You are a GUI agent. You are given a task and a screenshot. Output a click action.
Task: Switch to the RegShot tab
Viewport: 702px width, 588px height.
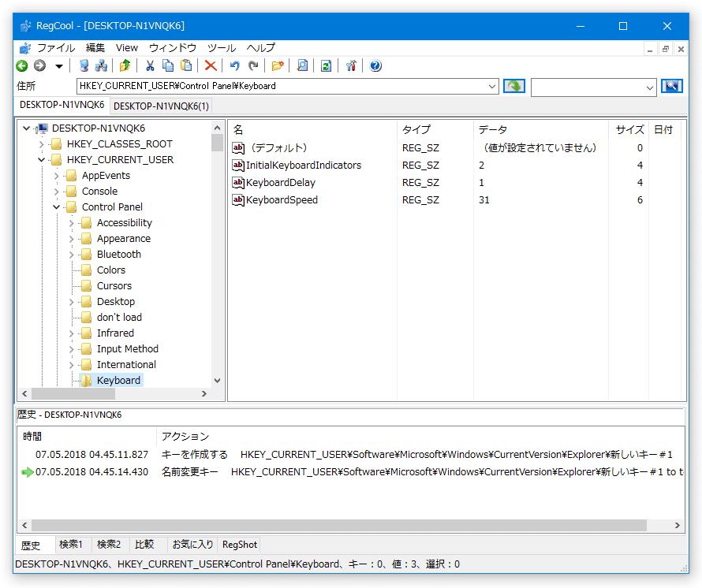240,544
